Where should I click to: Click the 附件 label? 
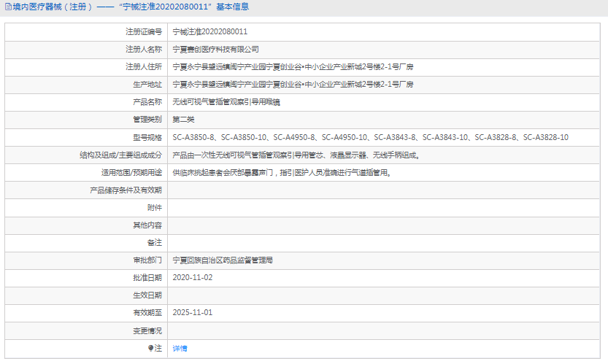[154, 208]
